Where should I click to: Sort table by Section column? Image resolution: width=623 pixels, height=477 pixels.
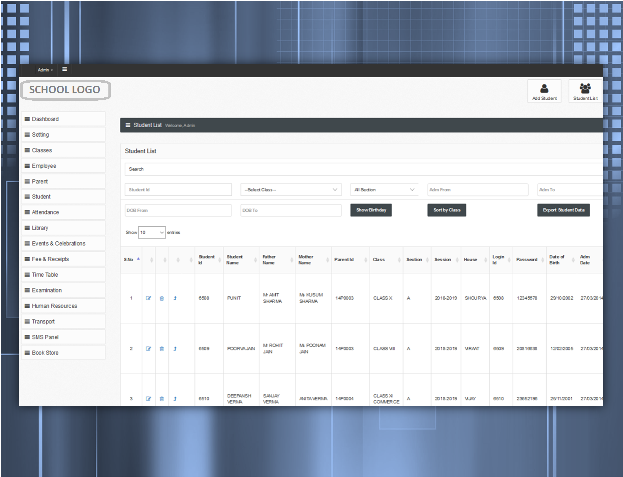(417, 260)
